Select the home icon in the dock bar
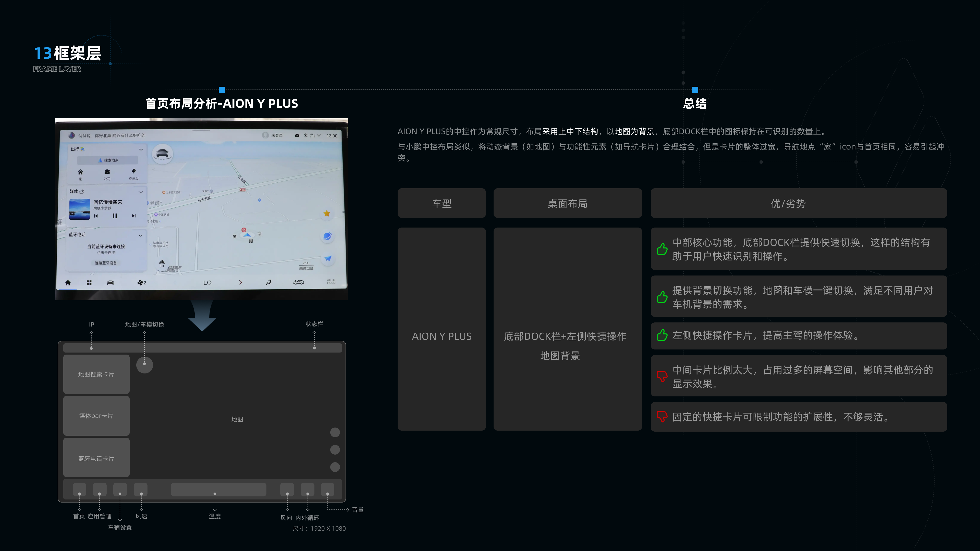This screenshot has height=551, width=980. [68, 283]
